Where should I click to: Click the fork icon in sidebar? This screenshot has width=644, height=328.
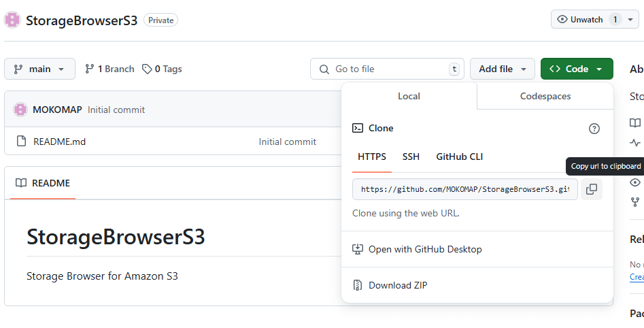point(635,202)
